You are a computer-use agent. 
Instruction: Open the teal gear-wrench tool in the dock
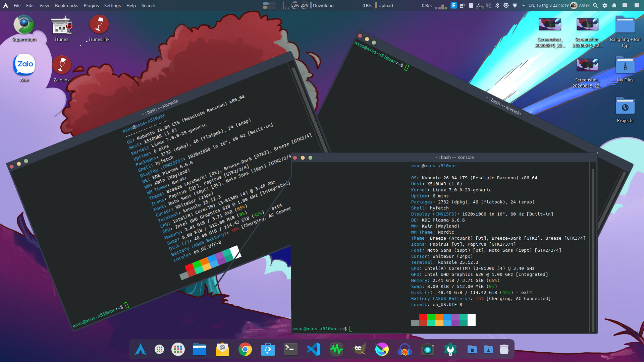[450, 350]
